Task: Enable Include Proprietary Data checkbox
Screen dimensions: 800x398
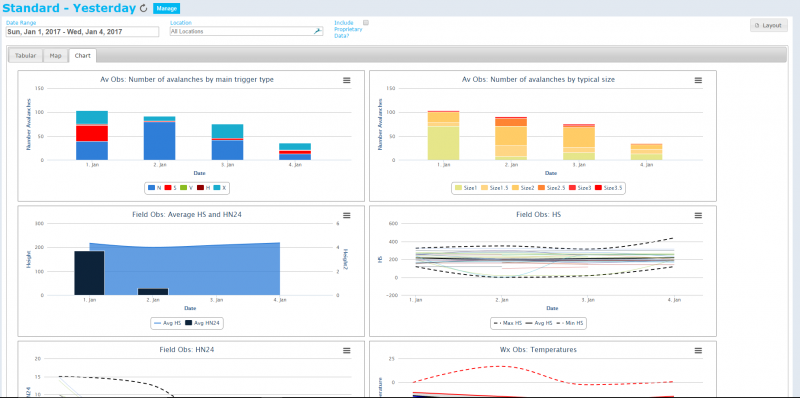Action: click(366, 22)
